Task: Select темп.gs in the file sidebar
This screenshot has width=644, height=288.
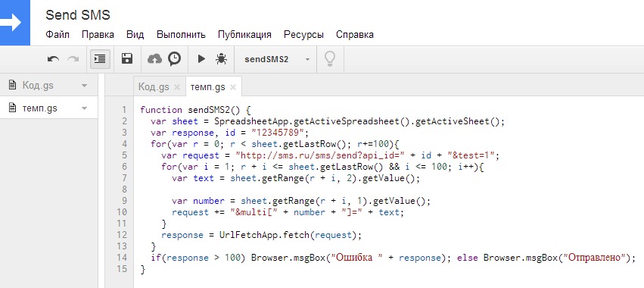Action: click(x=40, y=108)
